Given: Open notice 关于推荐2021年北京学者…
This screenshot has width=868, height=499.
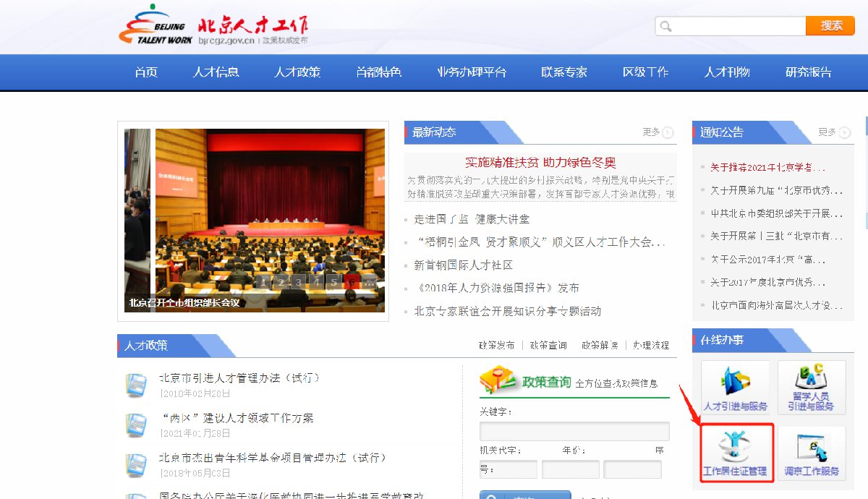Looking at the screenshot, I should [x=767, y=167].
